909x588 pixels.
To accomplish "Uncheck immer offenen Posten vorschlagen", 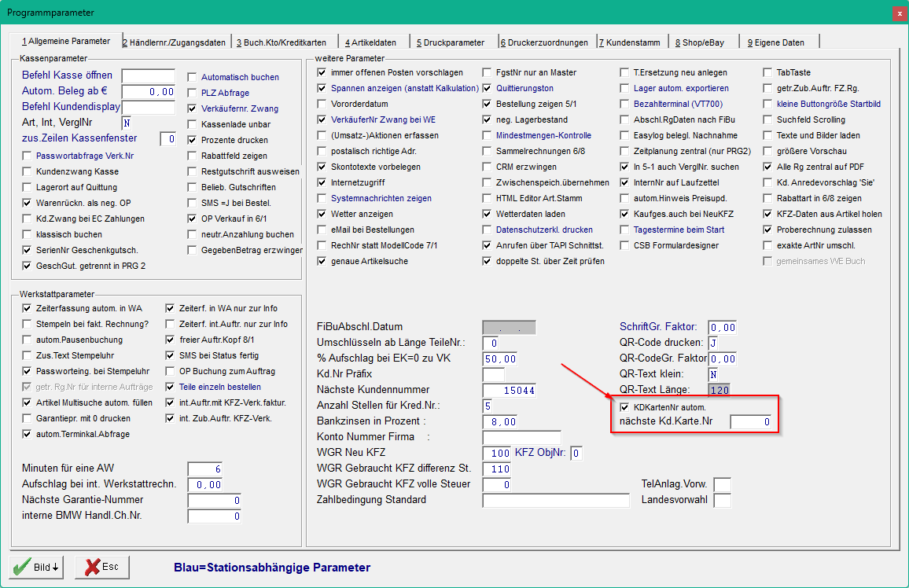I will click(x=322, y=72).
